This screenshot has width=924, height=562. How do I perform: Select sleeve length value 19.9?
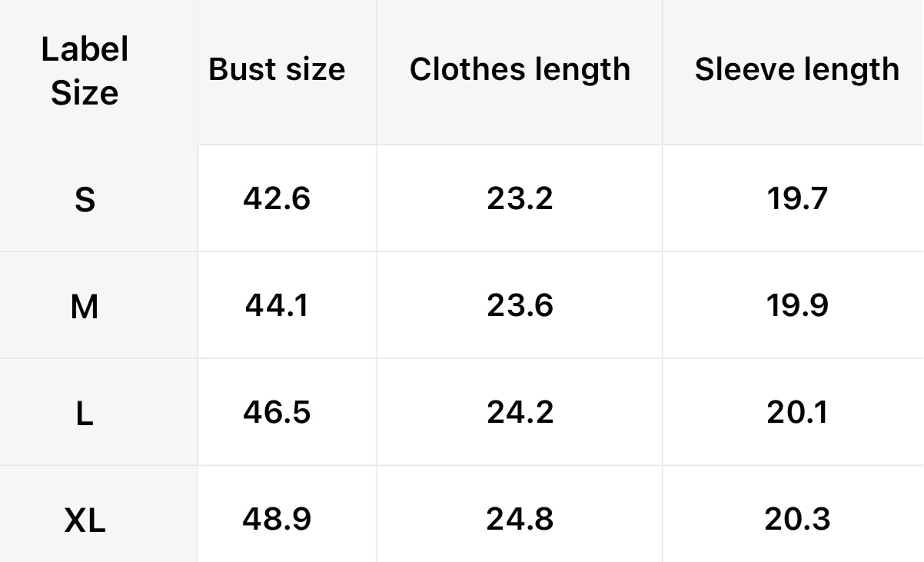coord(797,305)
